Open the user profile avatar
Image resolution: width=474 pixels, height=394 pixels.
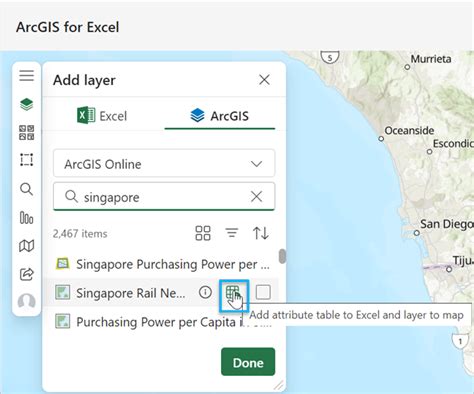27,301
